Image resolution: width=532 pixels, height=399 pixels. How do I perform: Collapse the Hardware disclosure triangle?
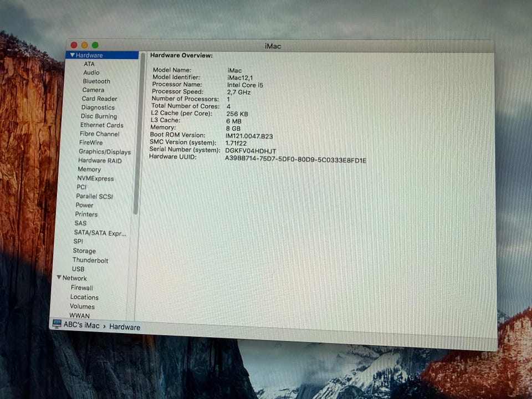72,55
